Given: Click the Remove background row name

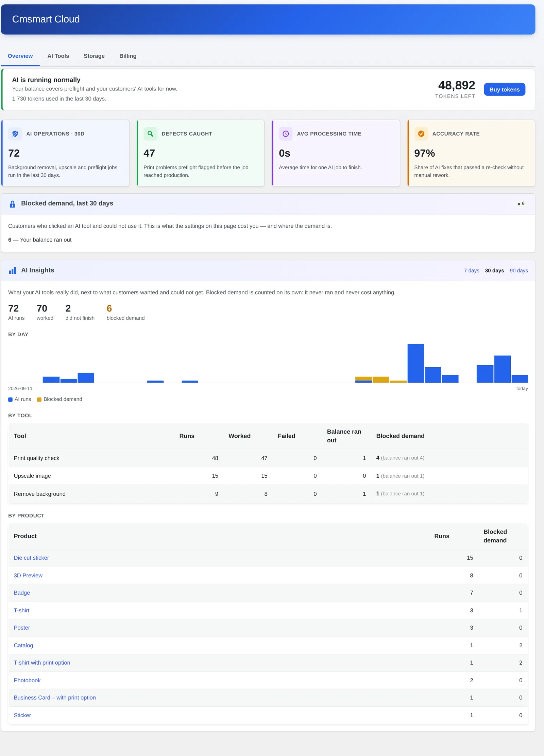Looking at the screenshot, I should click(x=39, y=494).
